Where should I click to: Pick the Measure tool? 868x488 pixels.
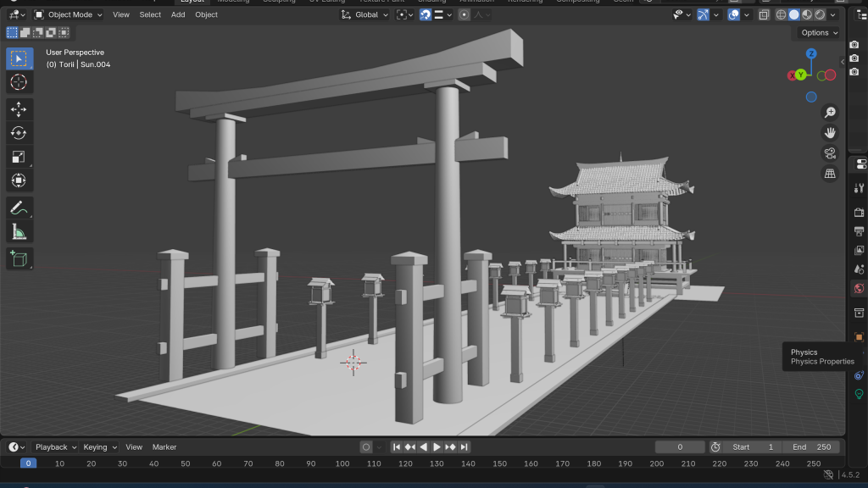(19, 231)
